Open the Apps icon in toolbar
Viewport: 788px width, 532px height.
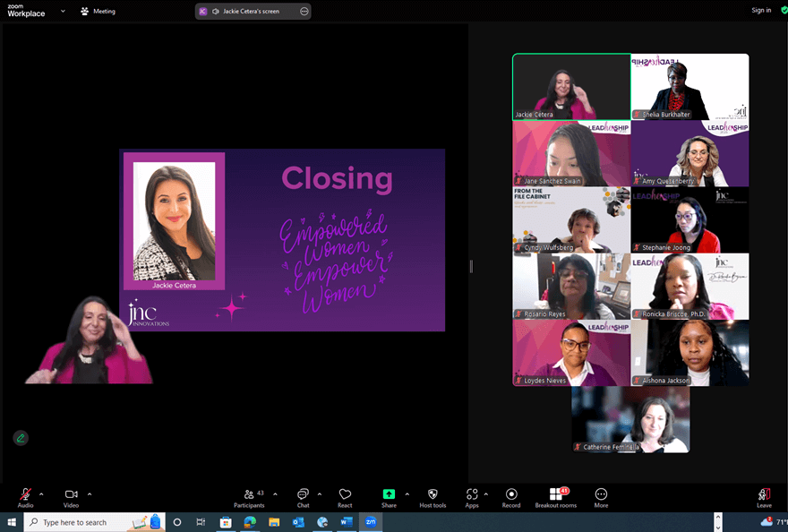tap(472, 494)
